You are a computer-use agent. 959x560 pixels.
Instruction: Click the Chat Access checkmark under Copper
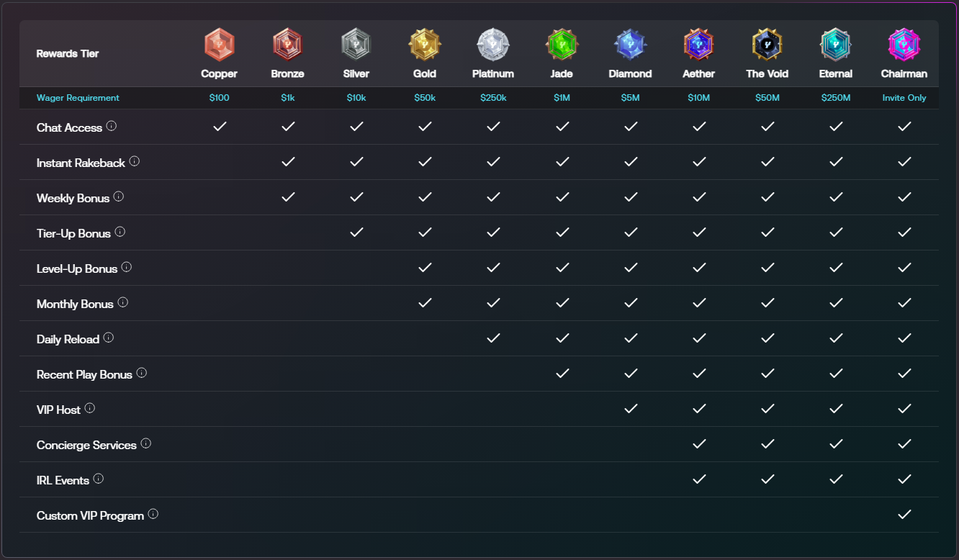(220, 127)
